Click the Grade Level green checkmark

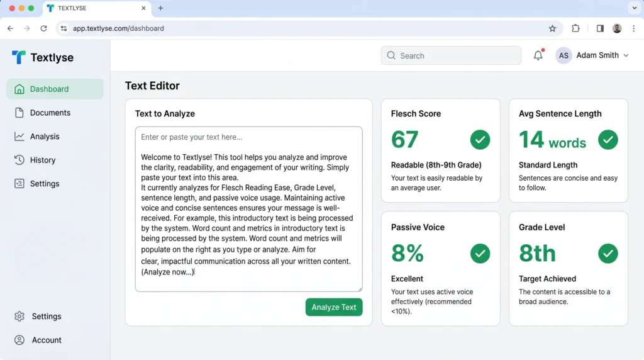pos(608,253)
